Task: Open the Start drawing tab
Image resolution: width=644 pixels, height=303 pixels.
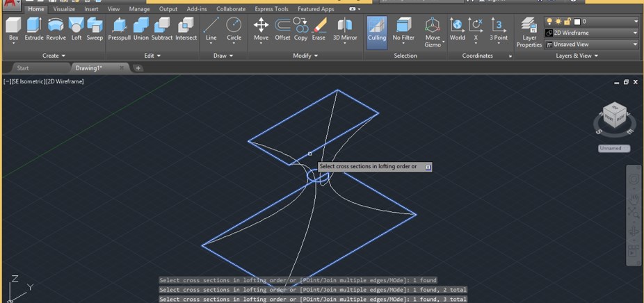Action: point(23,68)
